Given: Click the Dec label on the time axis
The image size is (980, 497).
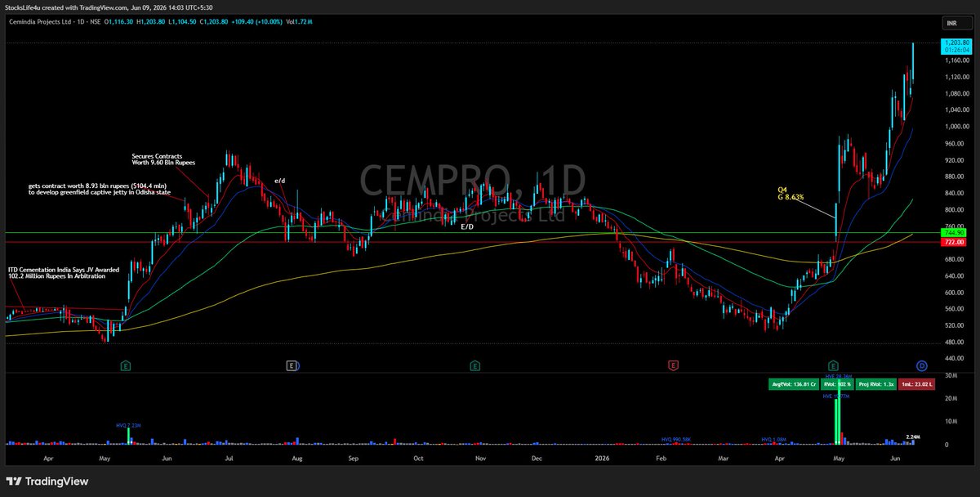Looking at the screenshot, I should click(537, 460).
